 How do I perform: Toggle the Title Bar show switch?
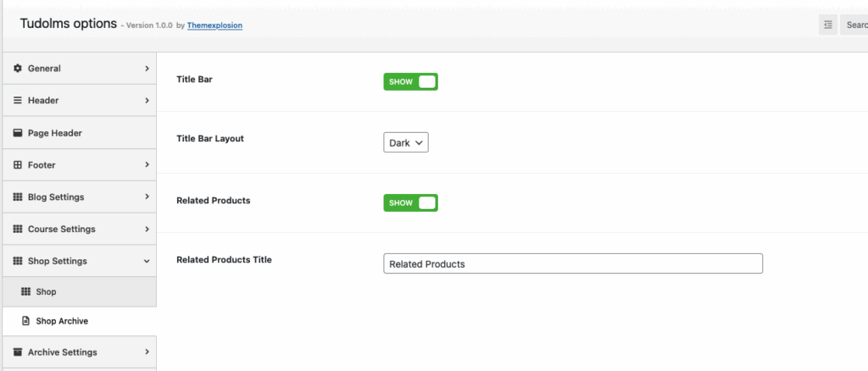coord(410,81)
